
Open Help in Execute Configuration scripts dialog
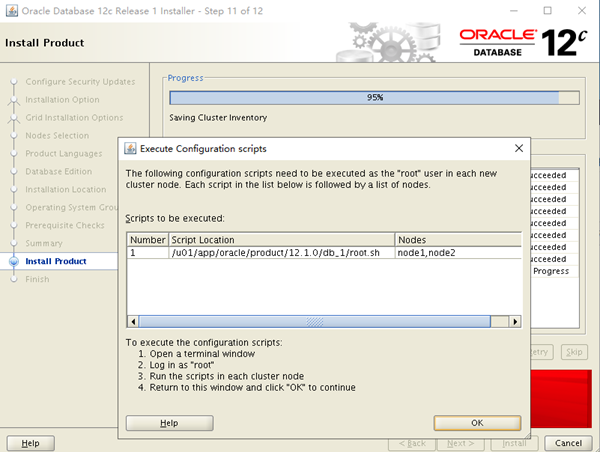click(170, 423)
